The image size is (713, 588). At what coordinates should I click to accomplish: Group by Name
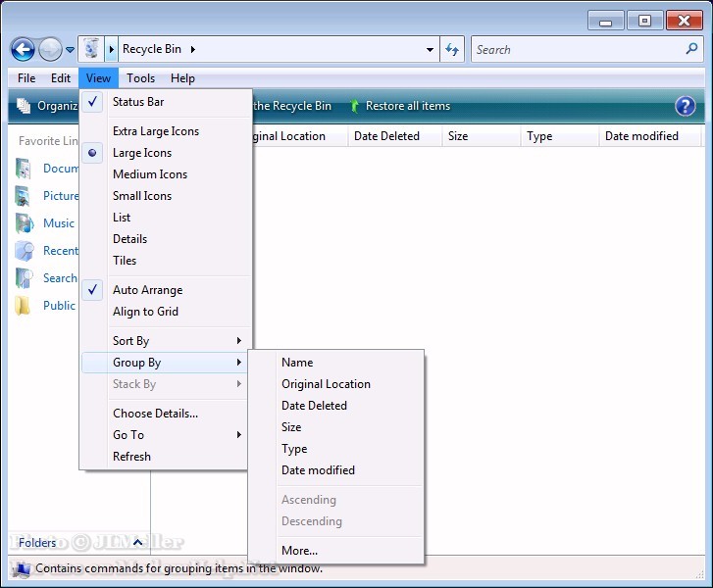tap(336, 363)
